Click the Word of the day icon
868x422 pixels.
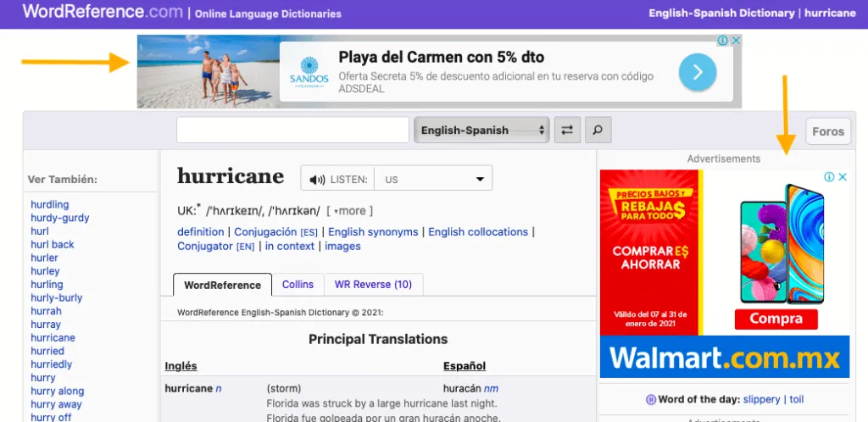click(x=651, y=399)
